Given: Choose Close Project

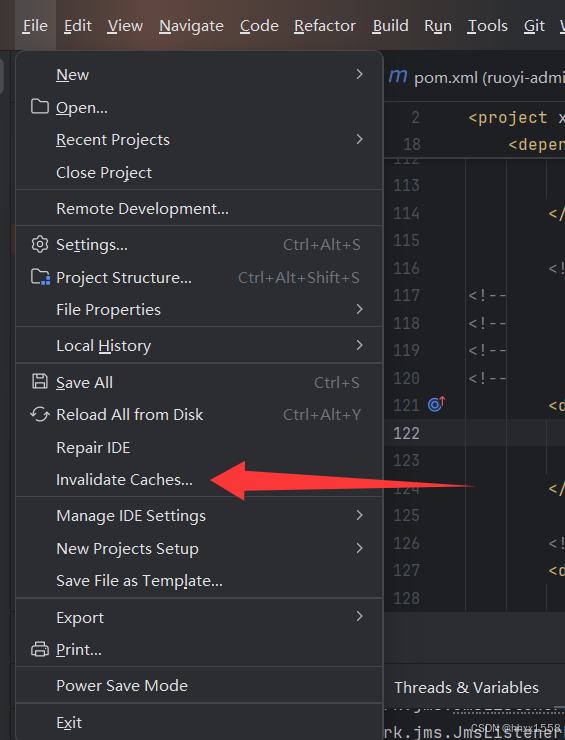Looking at the screenshot, I should point(199,173).
